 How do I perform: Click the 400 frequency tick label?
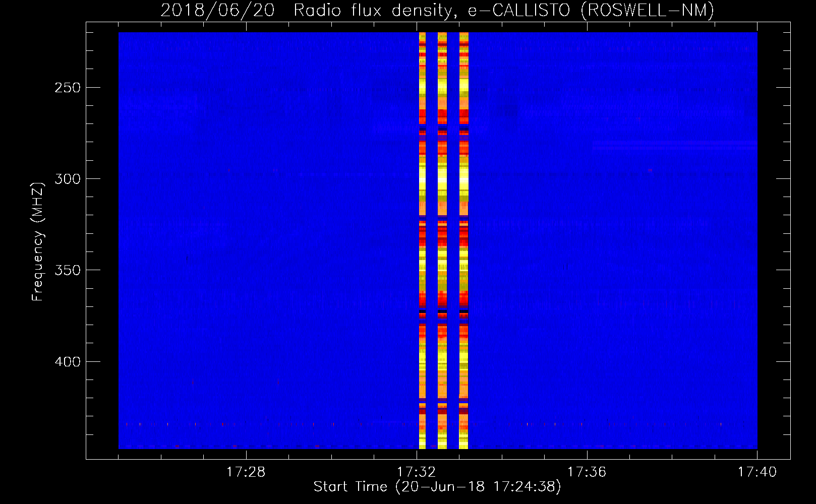click(68, 362)
